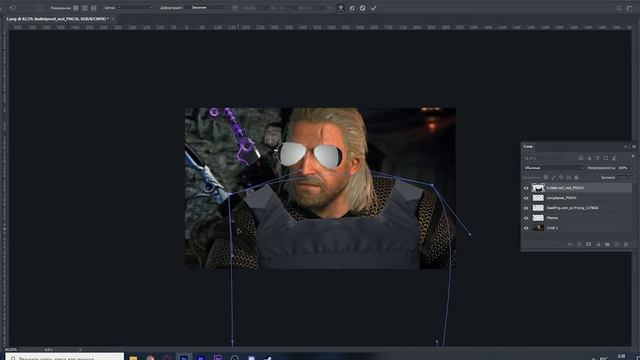Image resolution: width=640 pixels, height=360 pixels.
Task: Add a layer mask icon
Action: click(x=589, y=244)
